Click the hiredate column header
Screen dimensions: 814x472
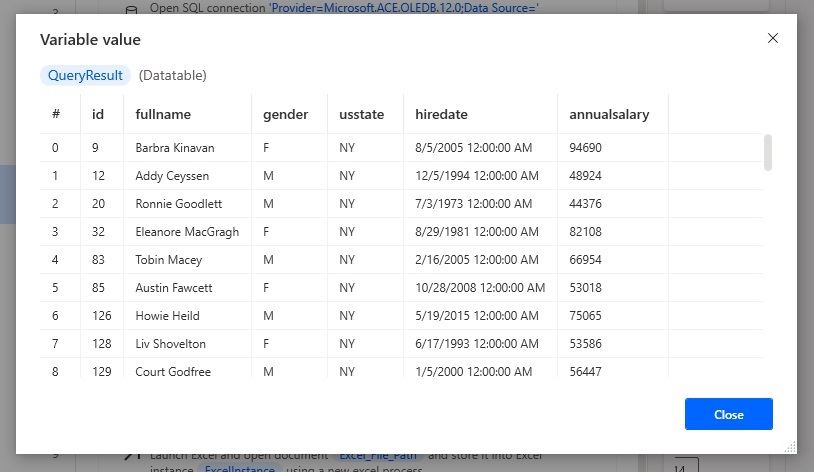[x=441, y=114]
